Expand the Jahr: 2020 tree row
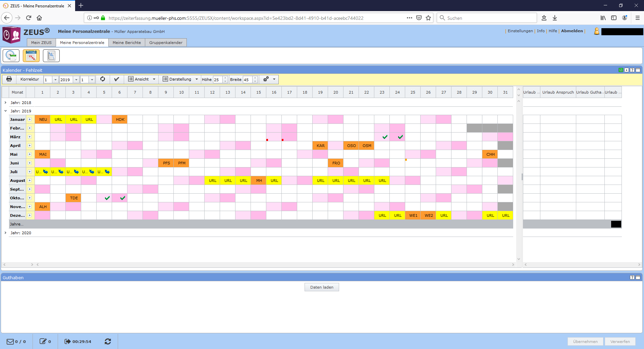 coord(5,233)
